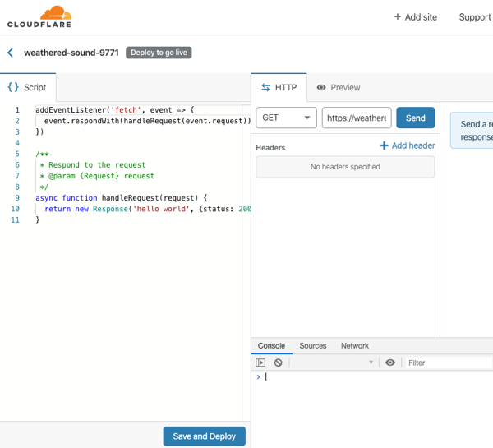Go back using the left chevron arrow
This screenshot has height=448, width=493.
(x=11, y=53)
